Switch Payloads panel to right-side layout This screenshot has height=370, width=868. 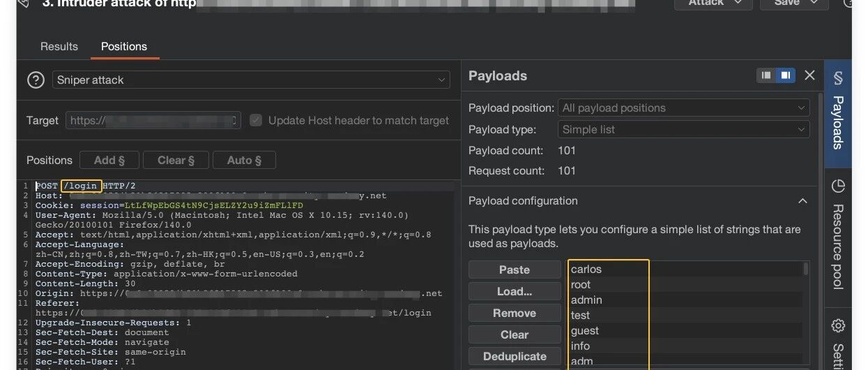click(x=786, y=75)
